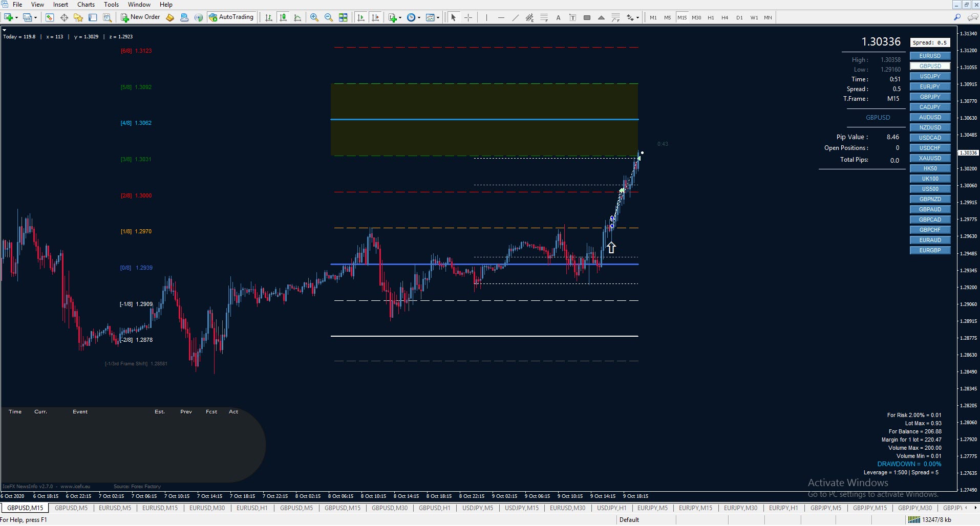
Task: Switch timeframe to H1
Action: click(711, 17)
